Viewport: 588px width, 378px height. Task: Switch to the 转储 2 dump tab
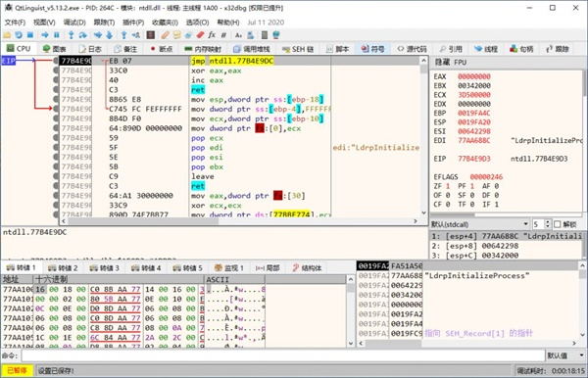(63, 268)
